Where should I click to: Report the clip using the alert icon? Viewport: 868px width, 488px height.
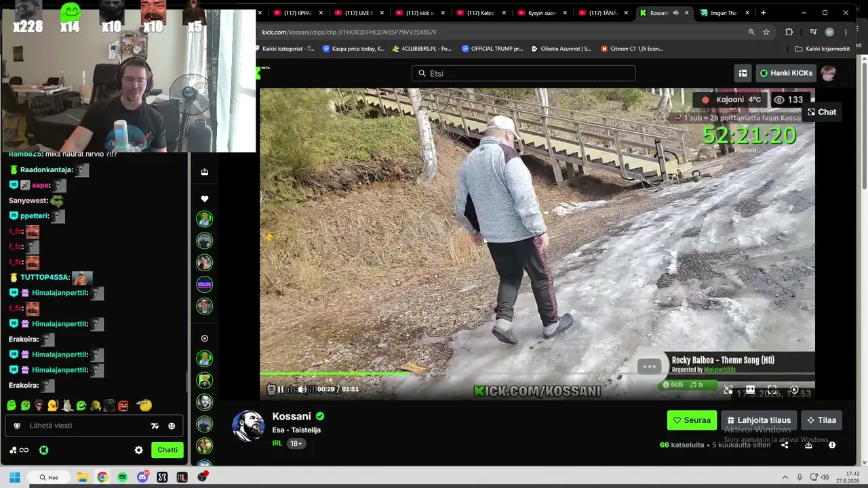tap(832, 445)
